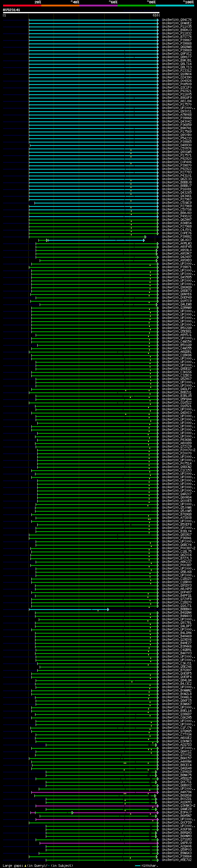Image resolution: width=197 pixels, height=868 pixels.
Task: Select label UniRef100_C5XTG6
Action: point(177,210)
